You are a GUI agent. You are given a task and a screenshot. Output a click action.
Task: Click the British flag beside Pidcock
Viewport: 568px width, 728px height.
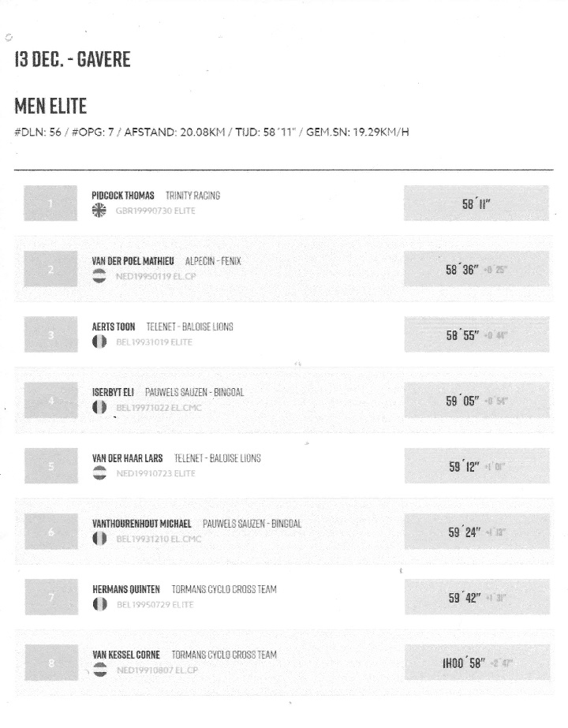pos(99,211)
